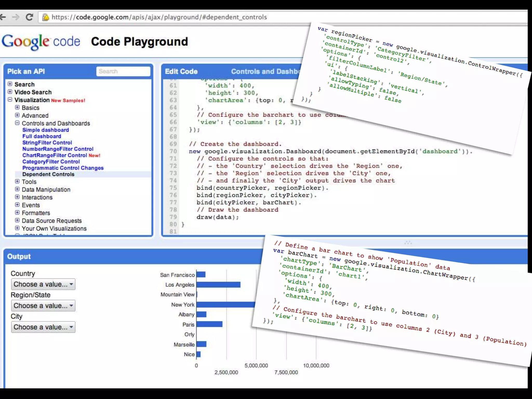Click the browser back arrow
532x399 pixels.
[x=3, y=17]
